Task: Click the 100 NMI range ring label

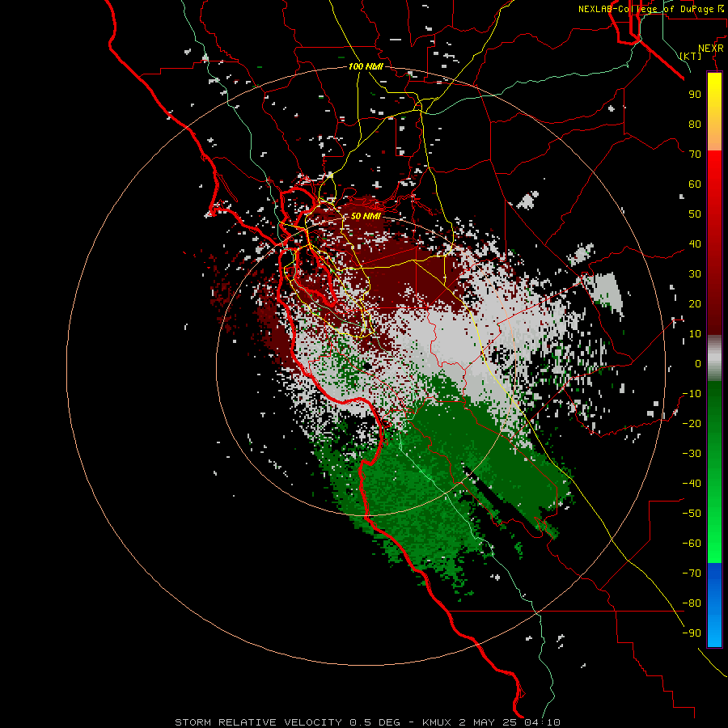Action: pyautogui.click(x=366, y=66)
